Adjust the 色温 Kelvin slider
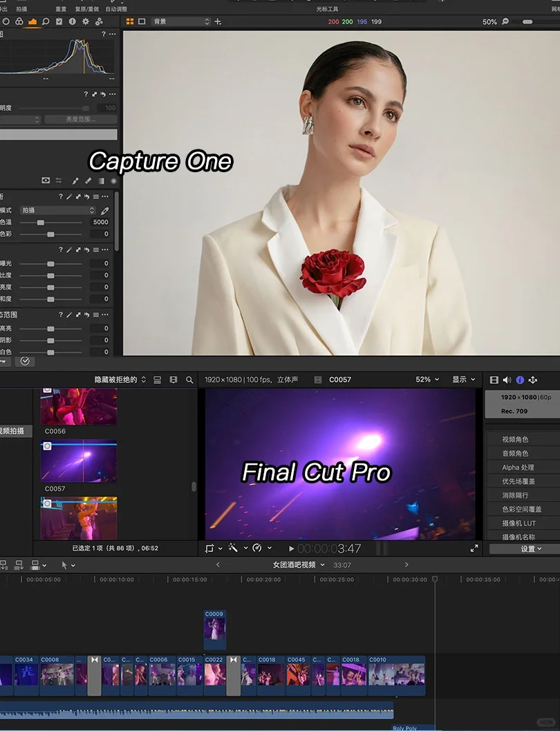 point(41,223)
